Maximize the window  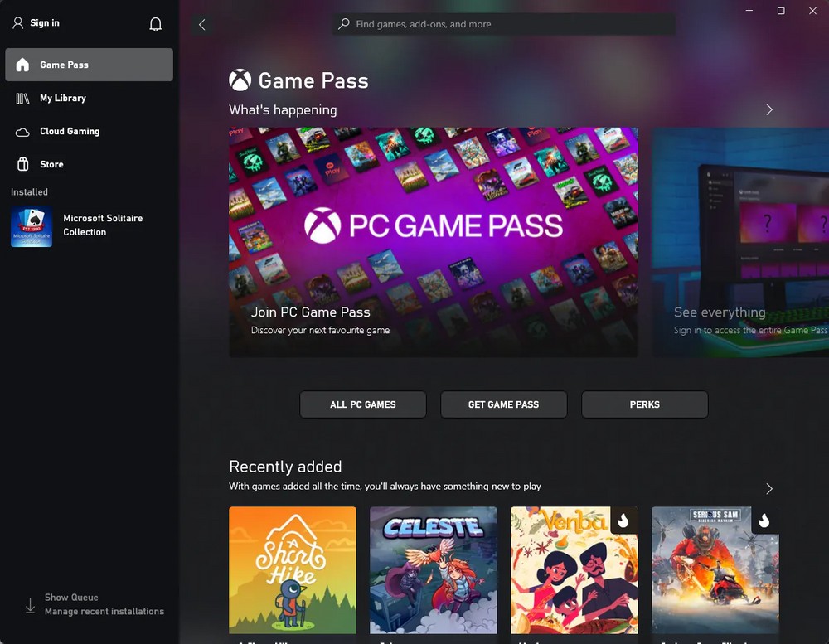pos(781,11)
